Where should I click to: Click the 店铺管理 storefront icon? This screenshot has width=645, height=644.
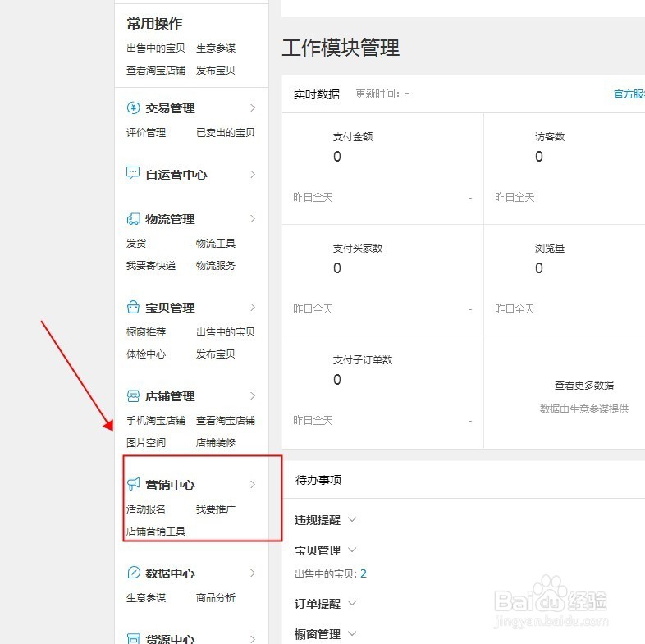pos(133,396)
